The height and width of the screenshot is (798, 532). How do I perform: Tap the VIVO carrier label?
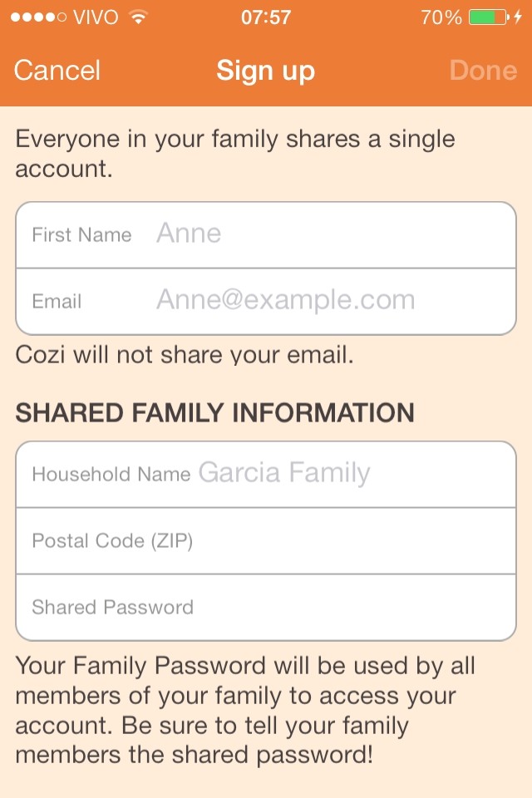click(x=96, y=17)
